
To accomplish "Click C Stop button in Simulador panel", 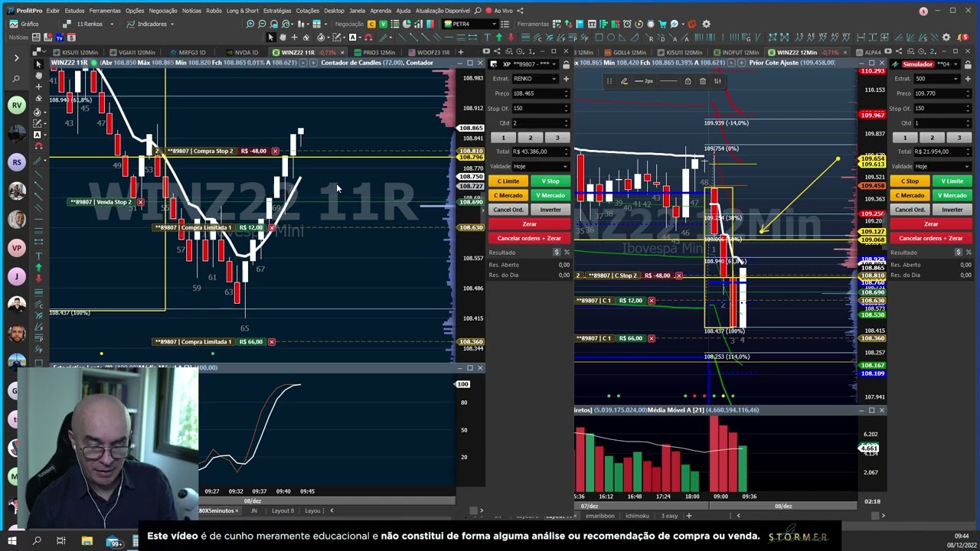I will click(910, 181).
